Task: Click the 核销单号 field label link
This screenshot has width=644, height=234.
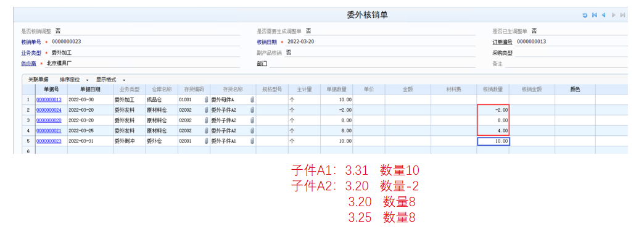Action: (31, 42)
